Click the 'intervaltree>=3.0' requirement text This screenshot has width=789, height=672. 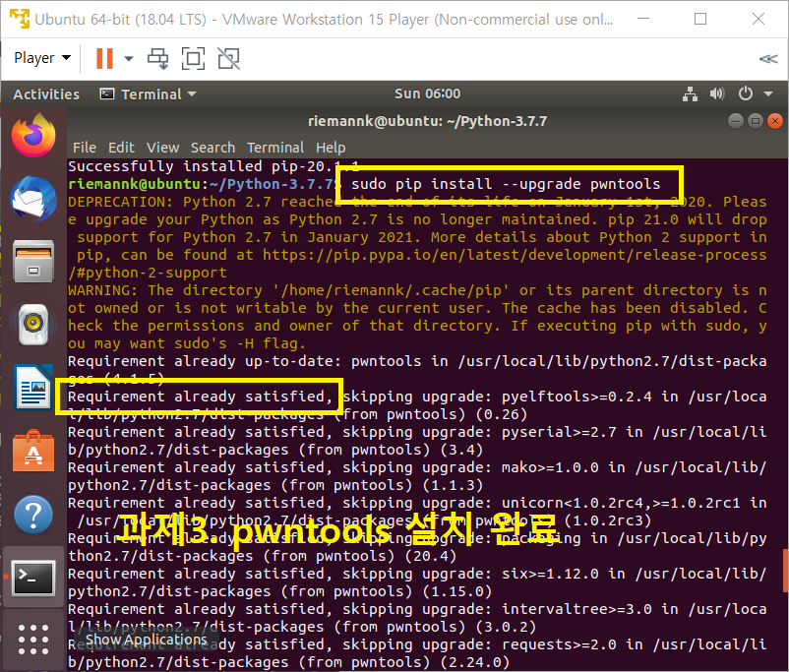pyautogui.click(x=577, y=609)
